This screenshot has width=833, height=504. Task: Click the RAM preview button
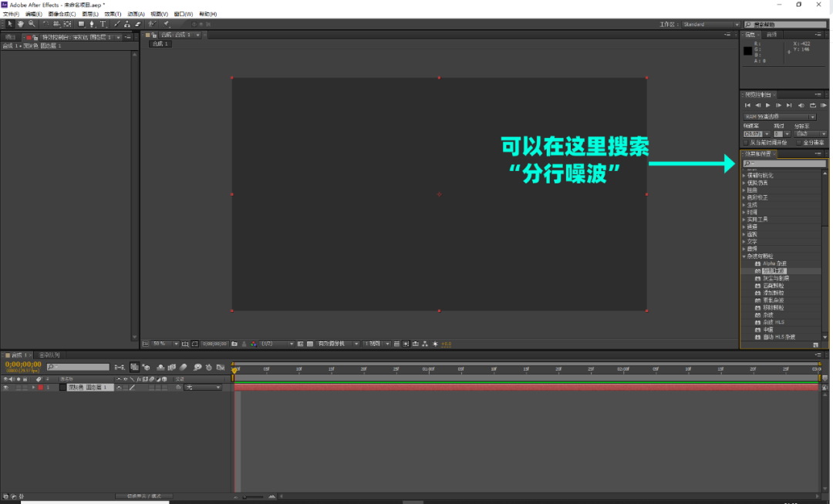(824, 106)
